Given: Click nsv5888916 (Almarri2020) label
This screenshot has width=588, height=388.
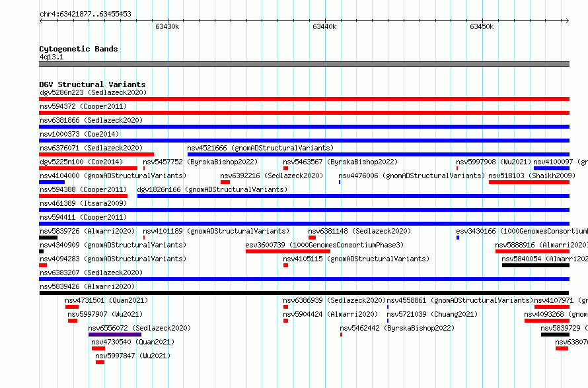Looking at the screenshot, I should (x=542, y=245).
